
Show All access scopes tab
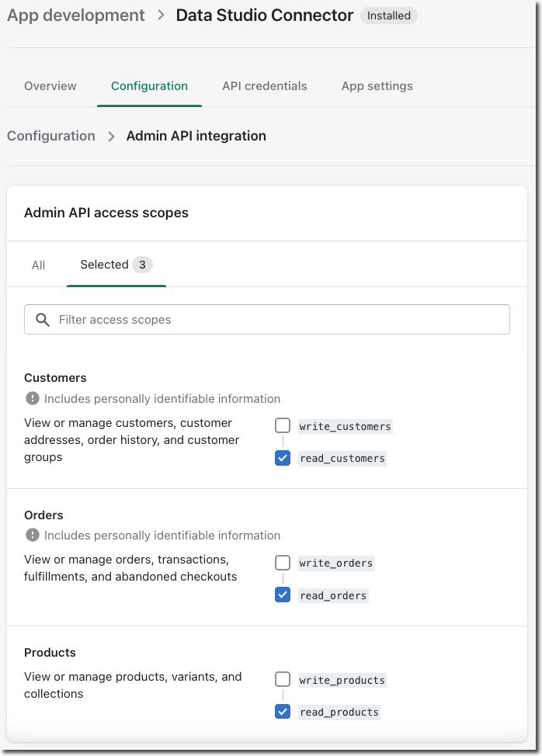(x=39, y=265)
